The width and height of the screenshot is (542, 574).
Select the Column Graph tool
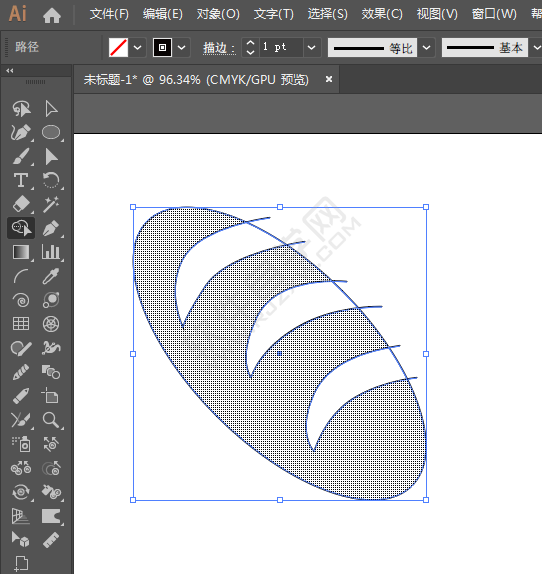click(x=51, y=252)
